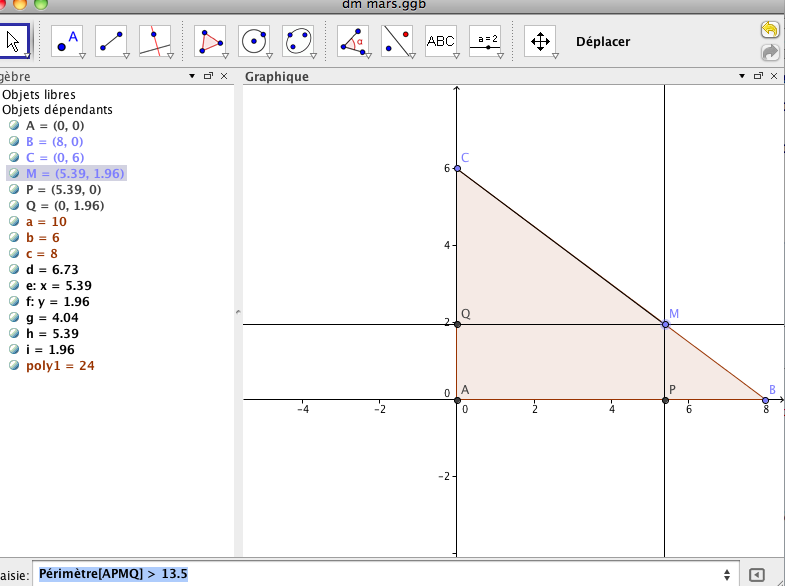Choose the Reflect about Line tool

coord(397,41)
